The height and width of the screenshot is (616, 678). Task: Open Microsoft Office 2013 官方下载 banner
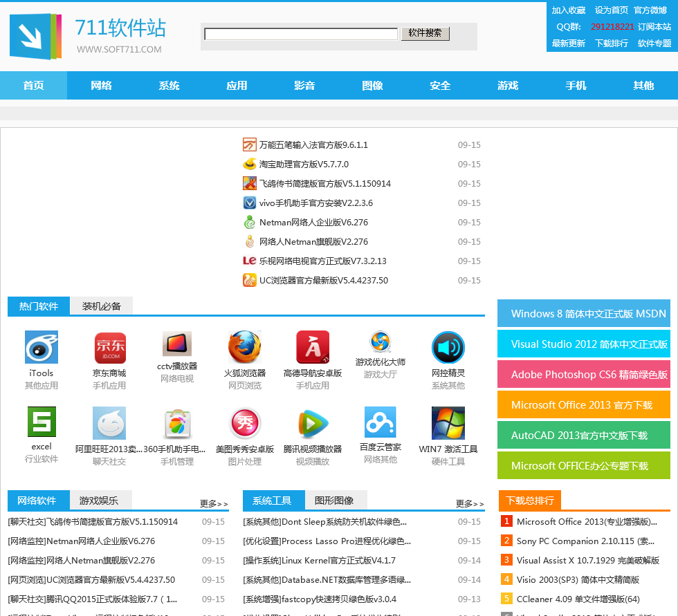tap(584, 404)
